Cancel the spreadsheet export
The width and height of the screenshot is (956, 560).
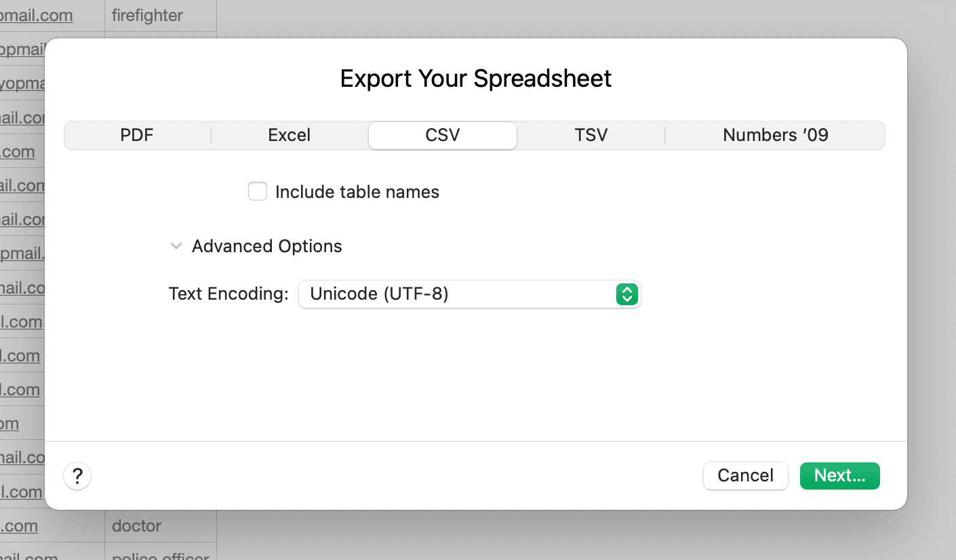pos(745,475)
